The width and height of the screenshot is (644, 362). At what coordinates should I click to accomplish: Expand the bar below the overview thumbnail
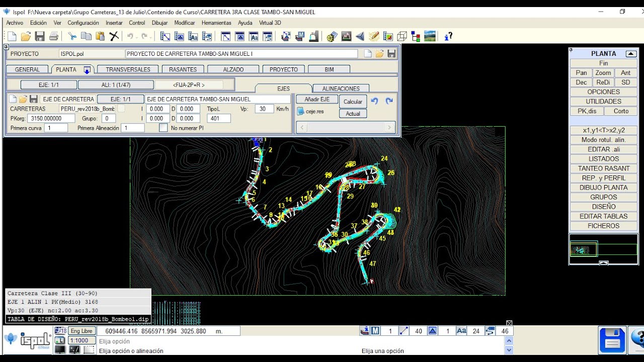pos(604,262)
